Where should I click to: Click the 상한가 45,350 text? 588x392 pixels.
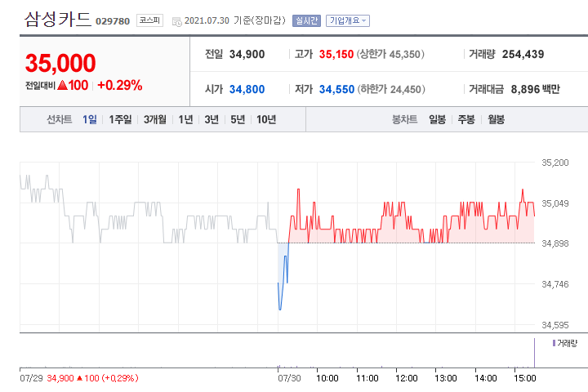coord(390,54)
